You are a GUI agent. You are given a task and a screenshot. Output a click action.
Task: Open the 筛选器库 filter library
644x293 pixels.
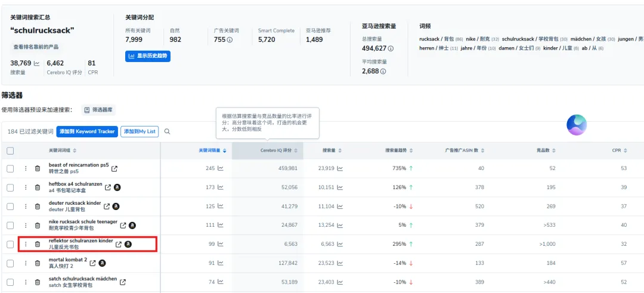click(98, 110)
